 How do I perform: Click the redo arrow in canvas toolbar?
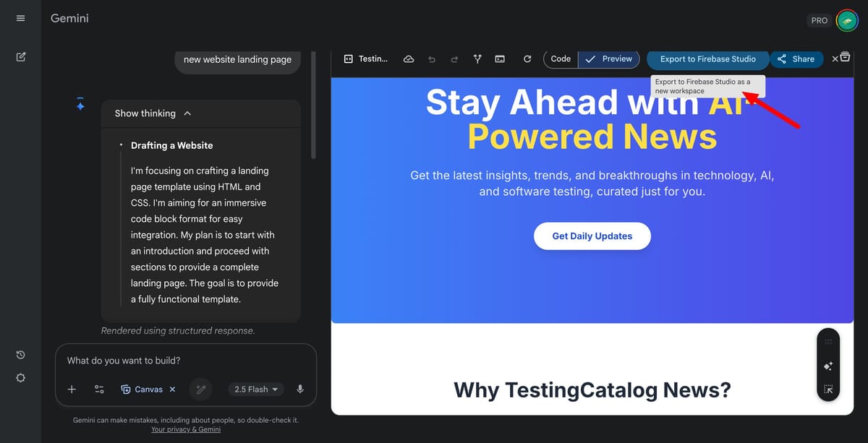(x=454, y=59)
